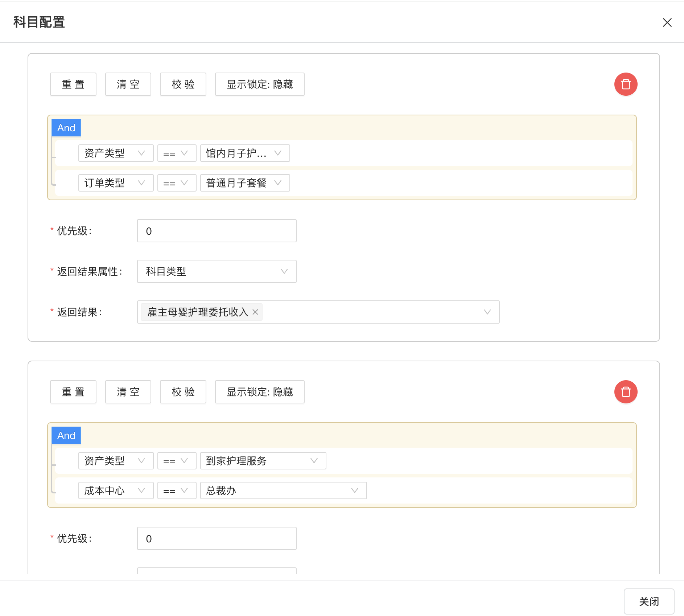684x616 pixels.
Task: Toggle the first card's And condition operator
Action: (66, 128)
